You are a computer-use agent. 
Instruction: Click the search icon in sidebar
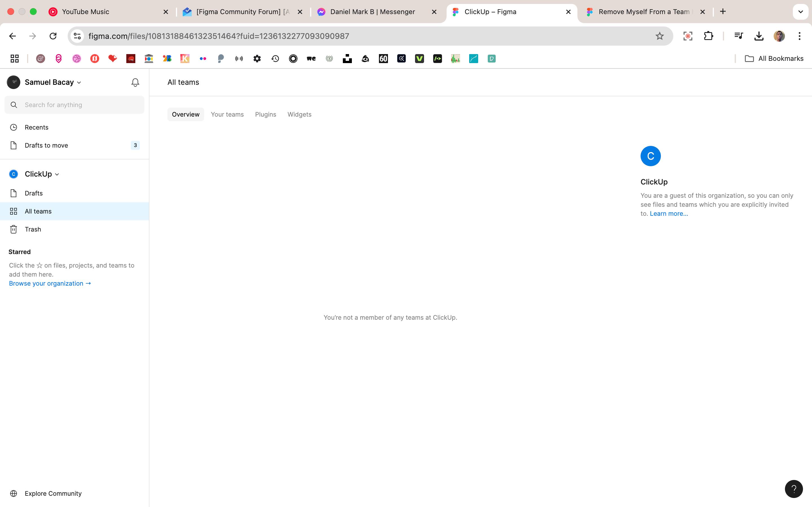point(14,104)
